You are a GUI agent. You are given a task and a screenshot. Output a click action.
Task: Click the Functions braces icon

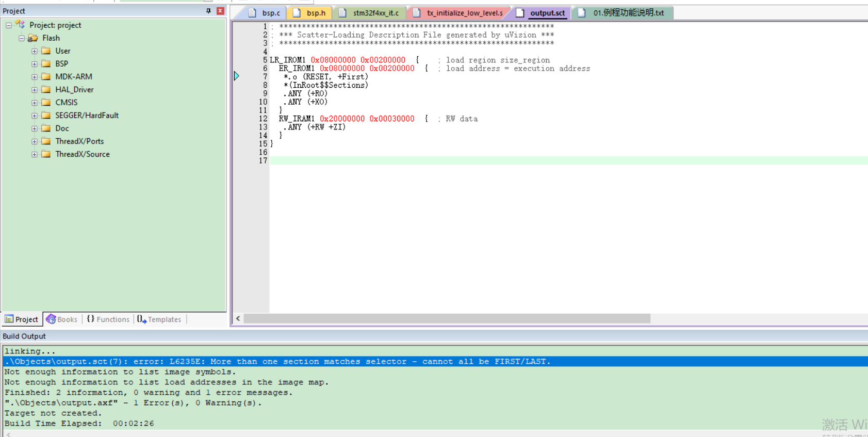90,319
